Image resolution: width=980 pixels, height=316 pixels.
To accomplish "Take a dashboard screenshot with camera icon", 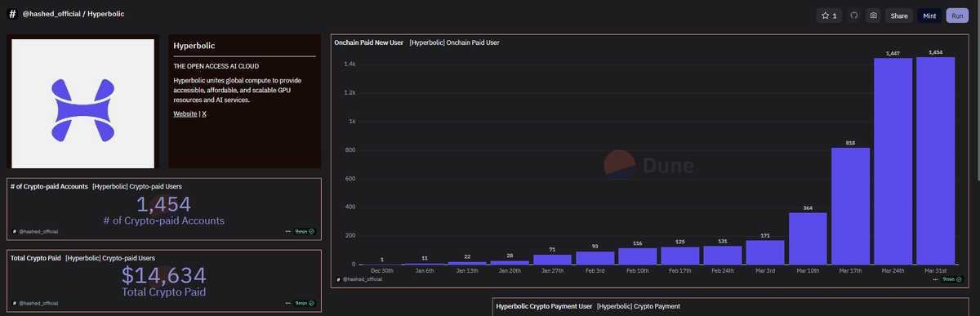I will coord(873,16).
